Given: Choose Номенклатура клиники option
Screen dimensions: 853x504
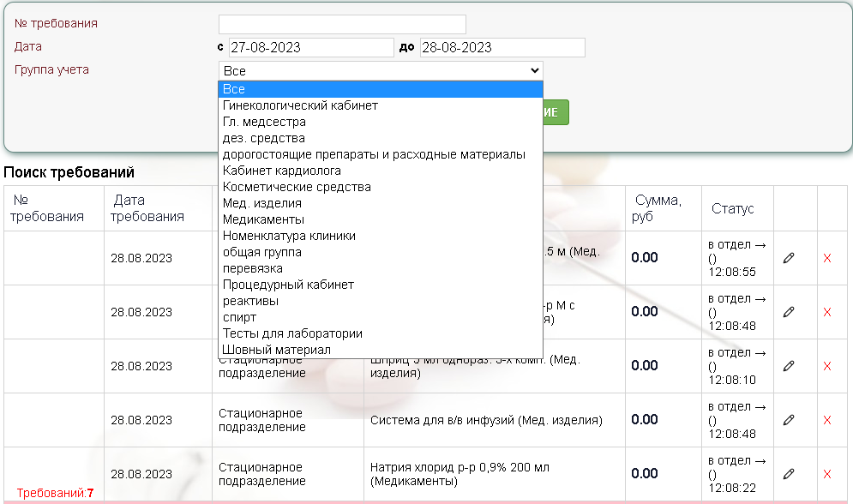Looking at the screenshot, I should click(x=381, y=236).
